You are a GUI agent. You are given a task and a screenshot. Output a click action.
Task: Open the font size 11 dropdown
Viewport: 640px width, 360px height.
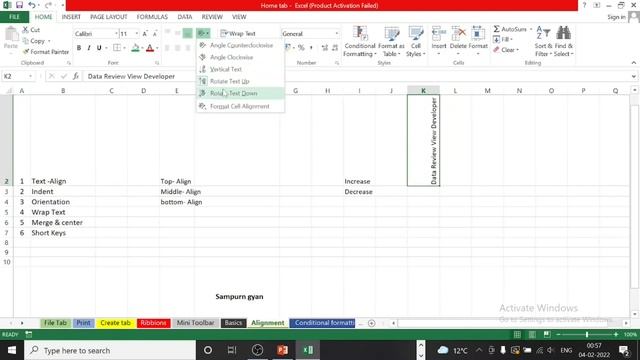tap(137, 34)
